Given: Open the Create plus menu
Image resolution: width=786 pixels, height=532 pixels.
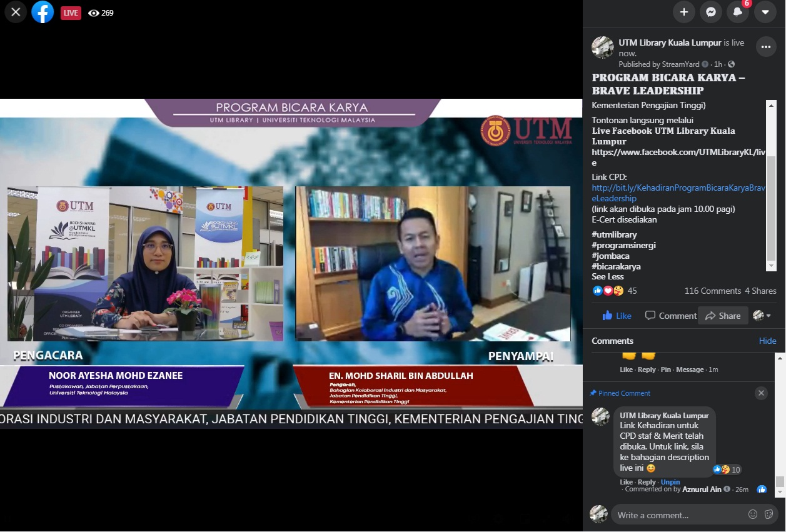Looking at the screenshot, I should pyautogui.click(x=684, y=12).
